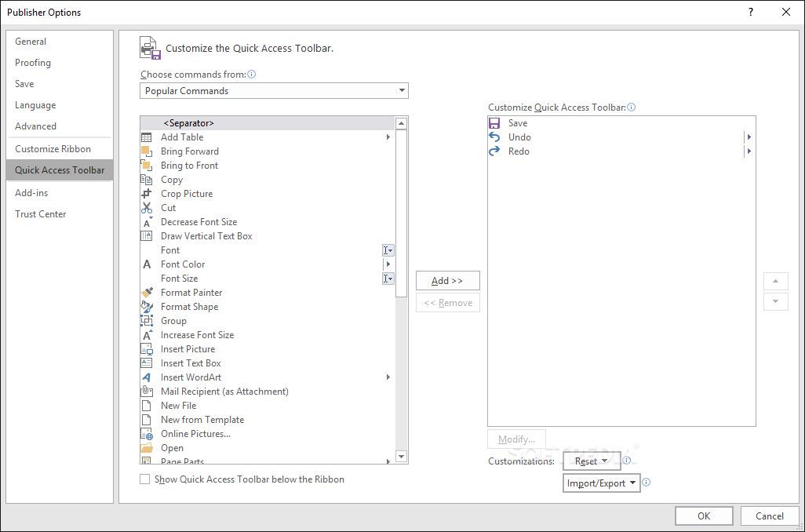805x532 pixels.
Task: Open the General options category
Action: click(x=60, y=42)
